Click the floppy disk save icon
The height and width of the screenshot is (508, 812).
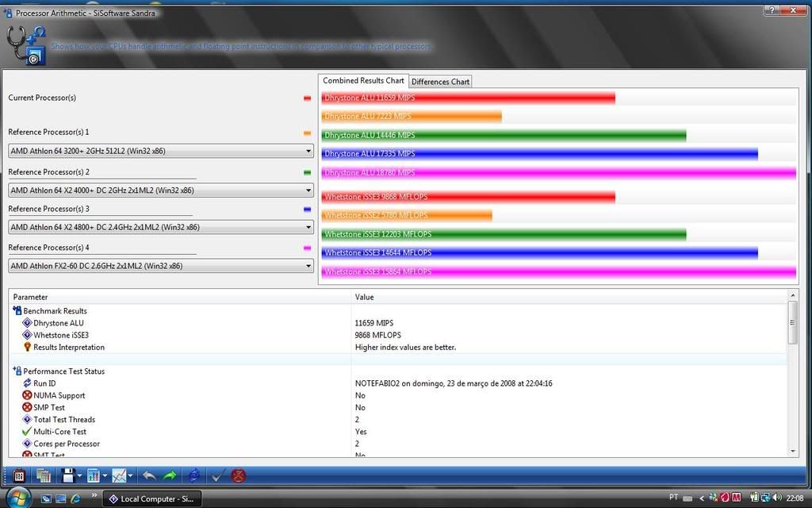[x=68, y=475]
